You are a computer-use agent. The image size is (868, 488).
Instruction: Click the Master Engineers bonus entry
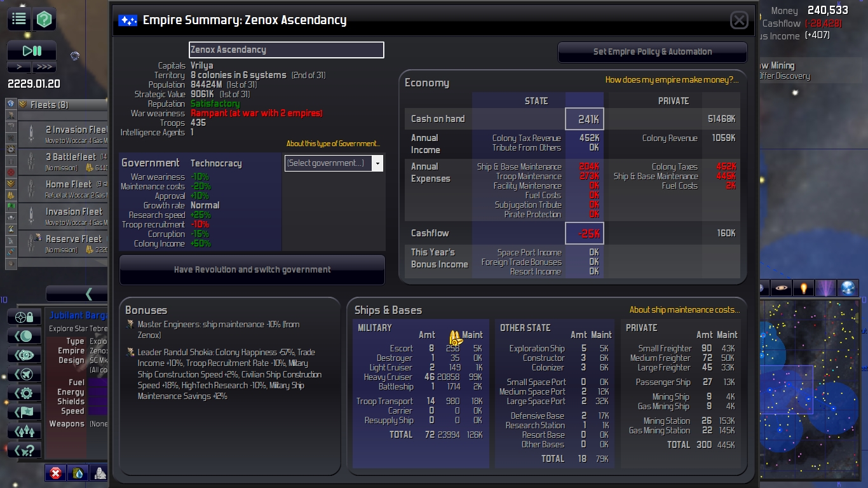point(219,330)
